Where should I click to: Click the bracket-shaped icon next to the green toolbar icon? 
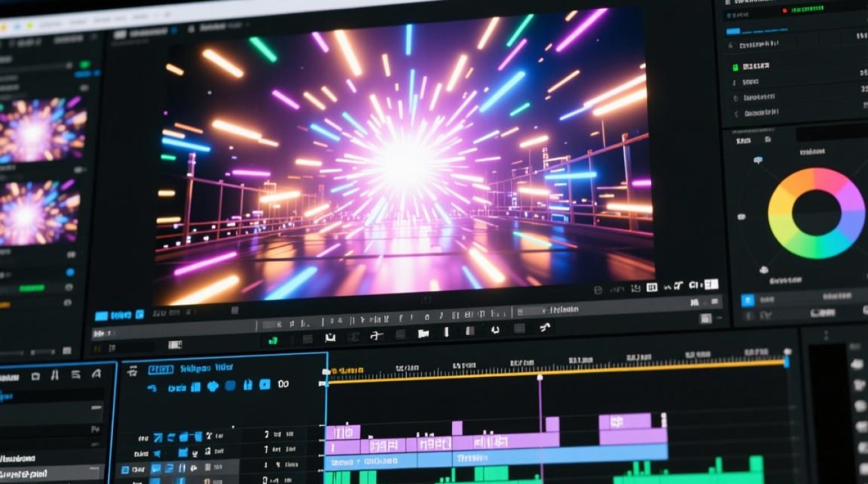[x=331, y=337]
